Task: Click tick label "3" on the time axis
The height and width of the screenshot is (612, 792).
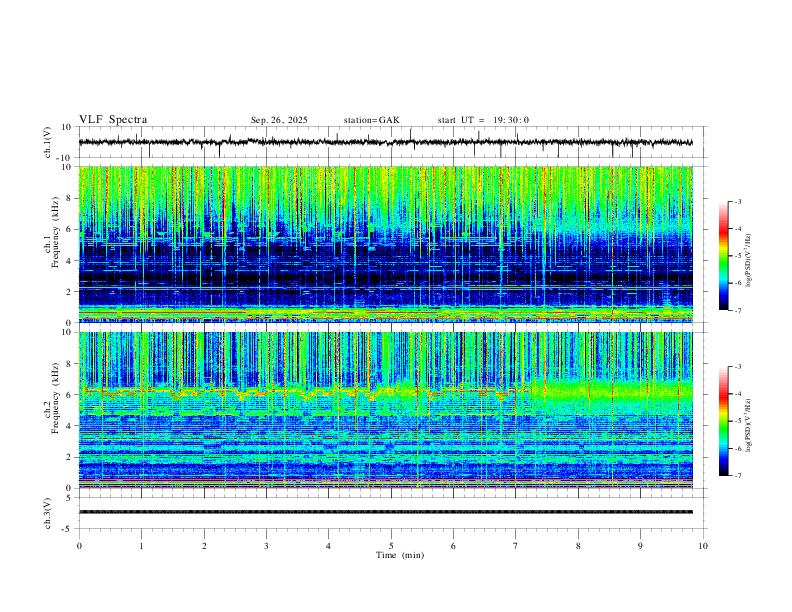Action: point(266,546)
